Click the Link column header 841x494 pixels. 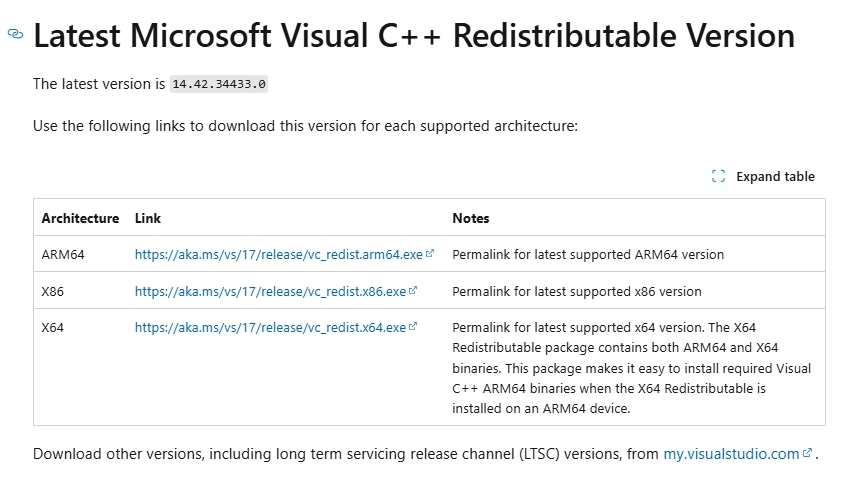point(147,218)
